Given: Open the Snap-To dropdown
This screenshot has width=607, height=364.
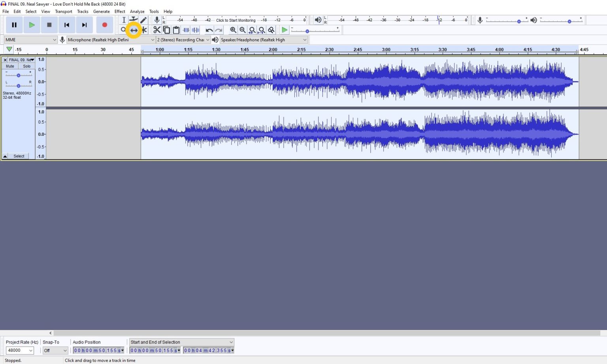Looking at the screenshot, I should tap(55, 350).
